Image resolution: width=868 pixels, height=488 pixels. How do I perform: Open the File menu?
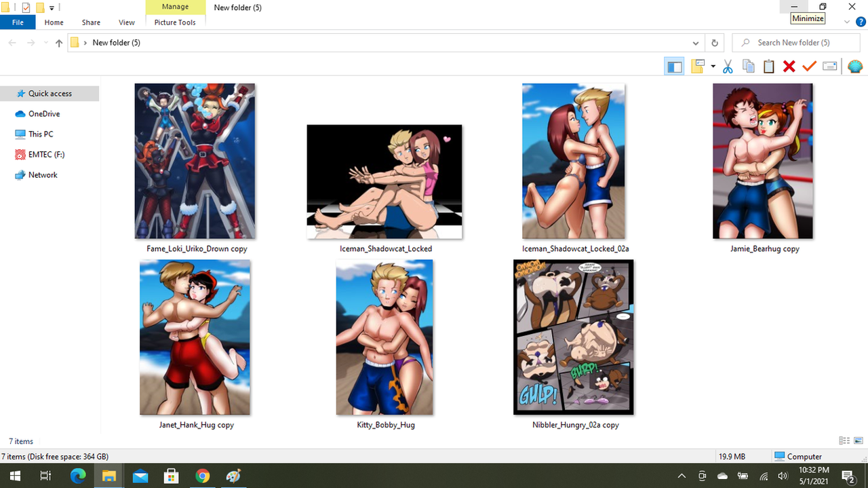tap(18, 22)
